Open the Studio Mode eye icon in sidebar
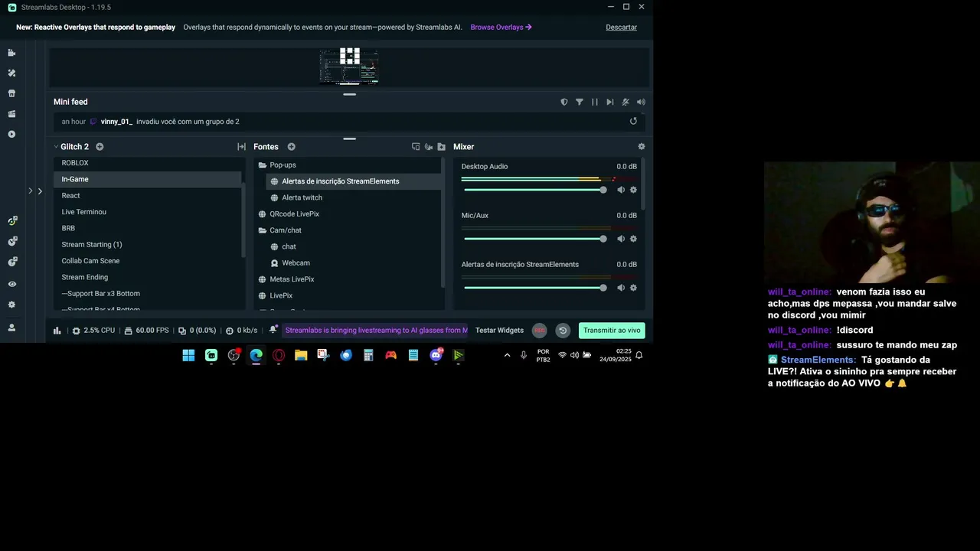The image size is (980, 551). pyautogui.click(x=11, y=284)
